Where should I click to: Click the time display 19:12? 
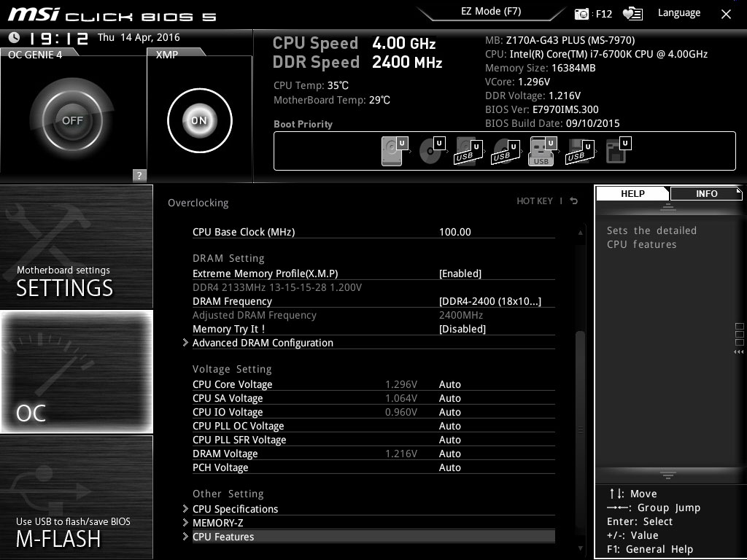point(59,38)
